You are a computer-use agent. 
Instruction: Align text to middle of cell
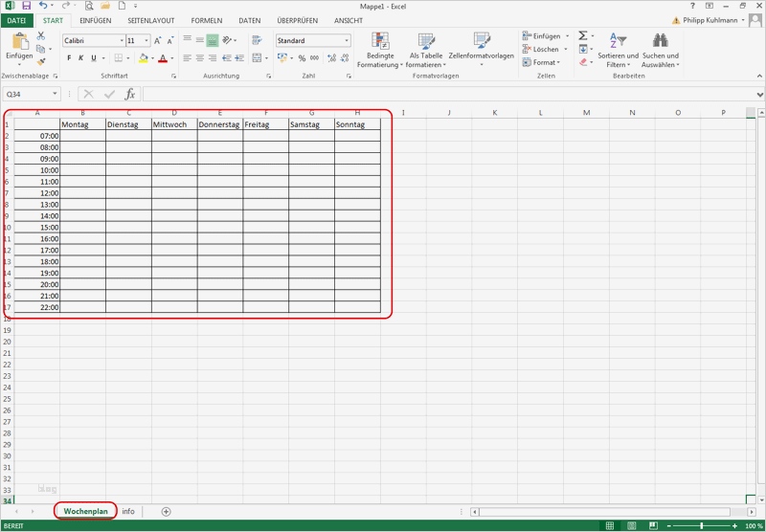200,40
